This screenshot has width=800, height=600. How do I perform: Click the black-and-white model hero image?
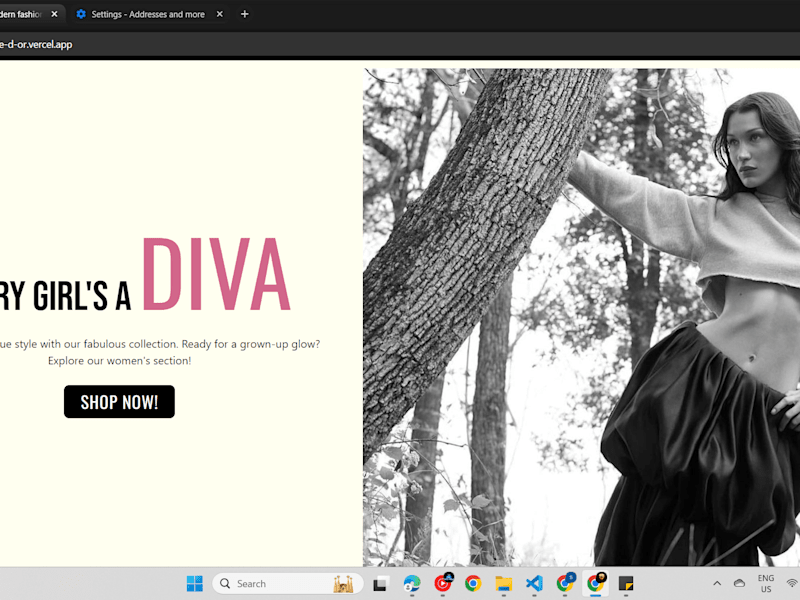[581, 317]
